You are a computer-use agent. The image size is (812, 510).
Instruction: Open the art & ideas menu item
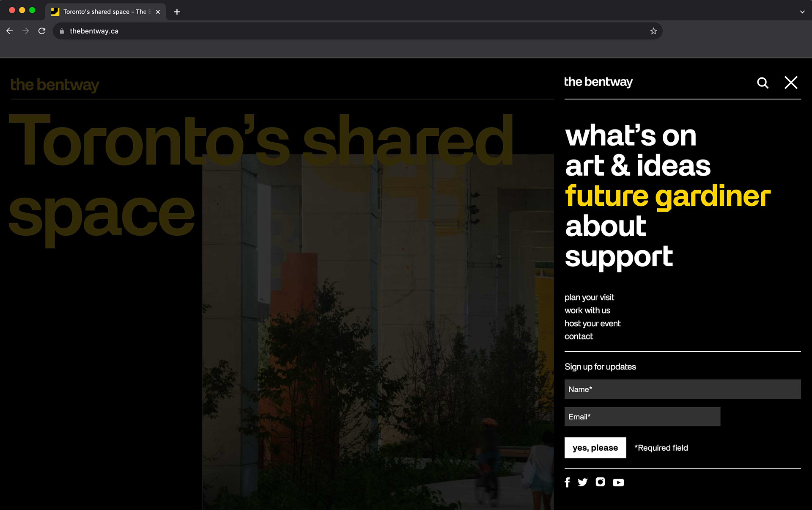coord(638,165)
